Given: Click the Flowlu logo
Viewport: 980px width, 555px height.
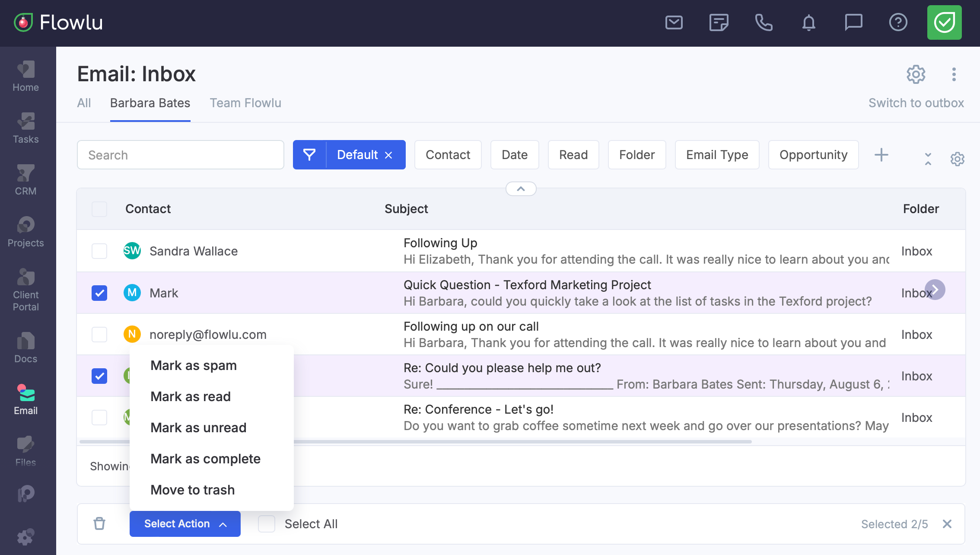Looking at the screenshot, I should 58,22.
